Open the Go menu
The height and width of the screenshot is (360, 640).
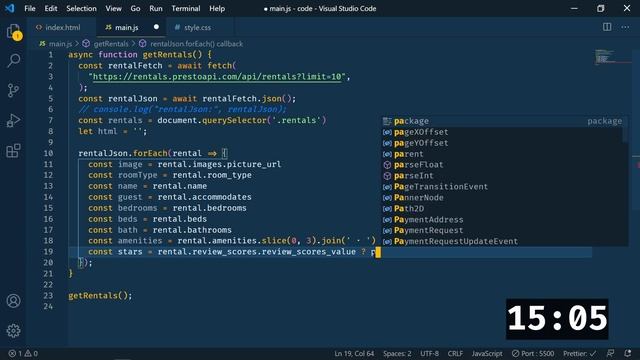(x=135, y=9)
